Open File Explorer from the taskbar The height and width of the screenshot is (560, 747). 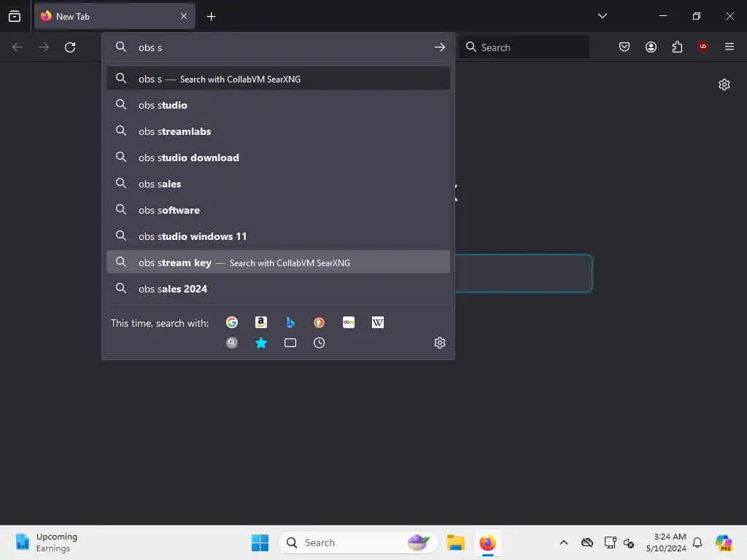point(455,542)
